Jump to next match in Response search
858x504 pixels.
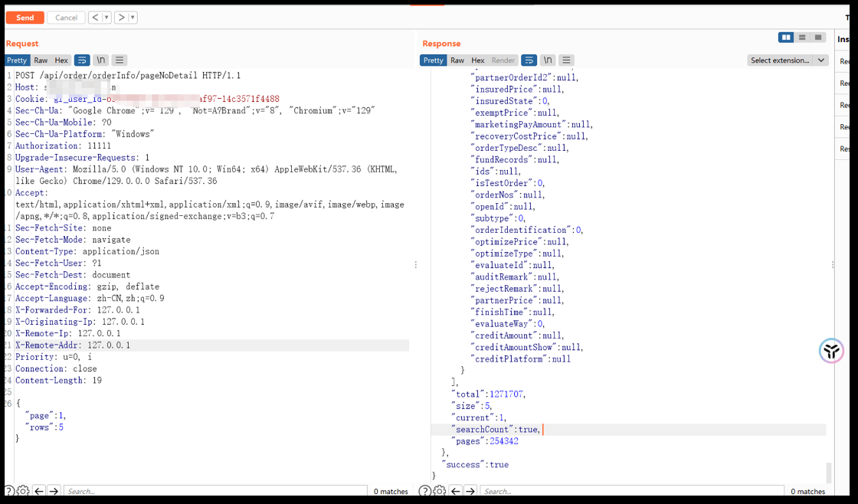pyautogui.click(x=470, y=491)
